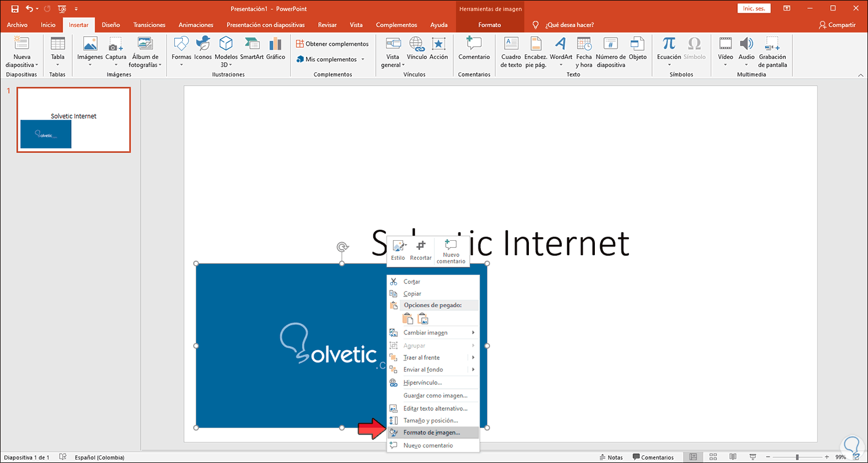Toggle the Notas pane
868x463 pixels.
tap(611, 457)
